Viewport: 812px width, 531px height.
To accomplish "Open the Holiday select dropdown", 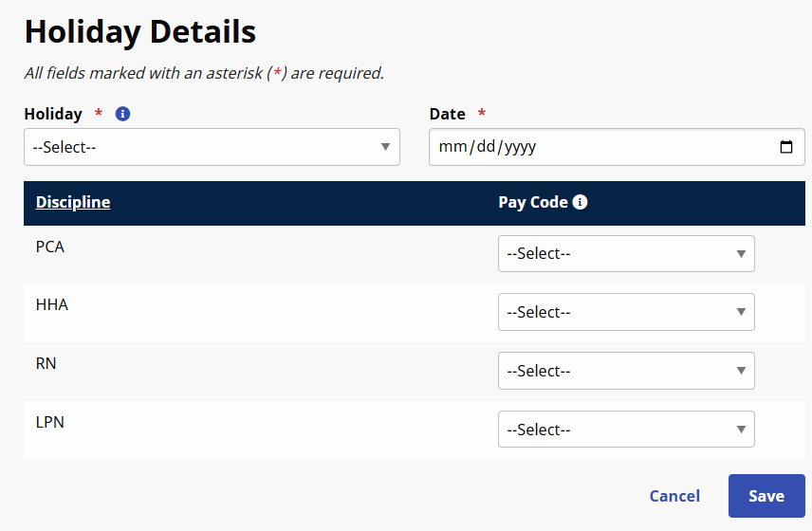I will (212, 147).
